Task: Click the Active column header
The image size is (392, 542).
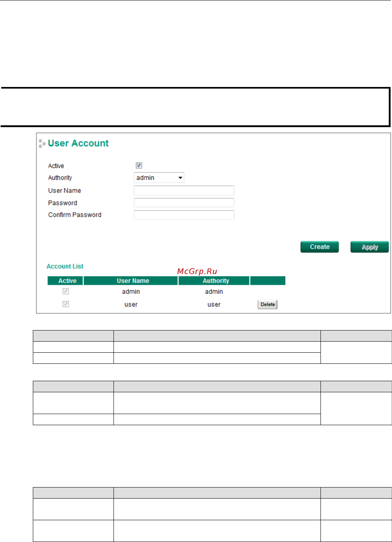Action: click(x=65, y=280)
